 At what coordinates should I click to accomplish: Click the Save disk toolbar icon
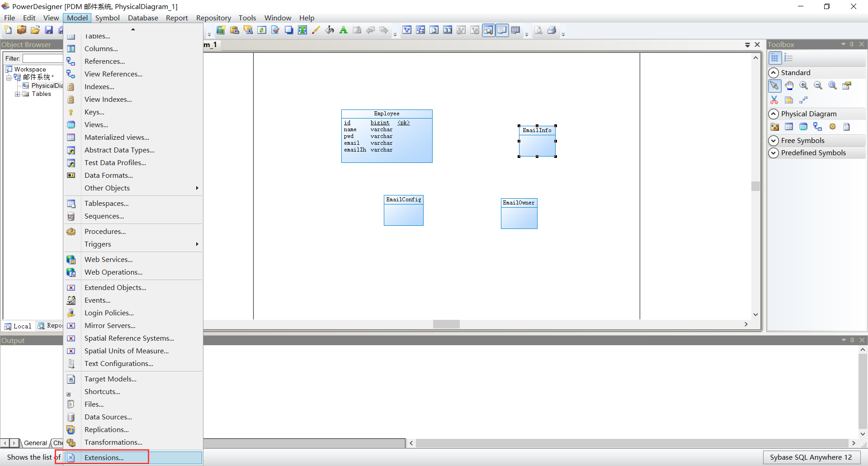(49, 30)
